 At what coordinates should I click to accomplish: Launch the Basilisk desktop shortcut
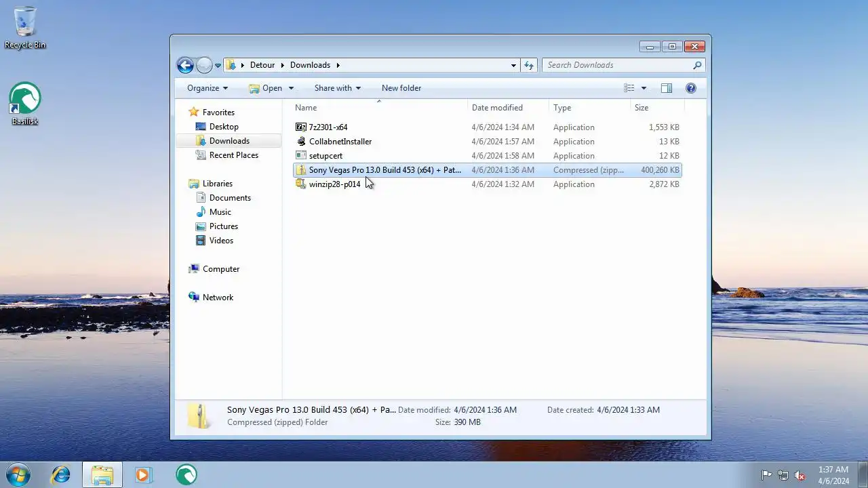click(x=25, y=104)
